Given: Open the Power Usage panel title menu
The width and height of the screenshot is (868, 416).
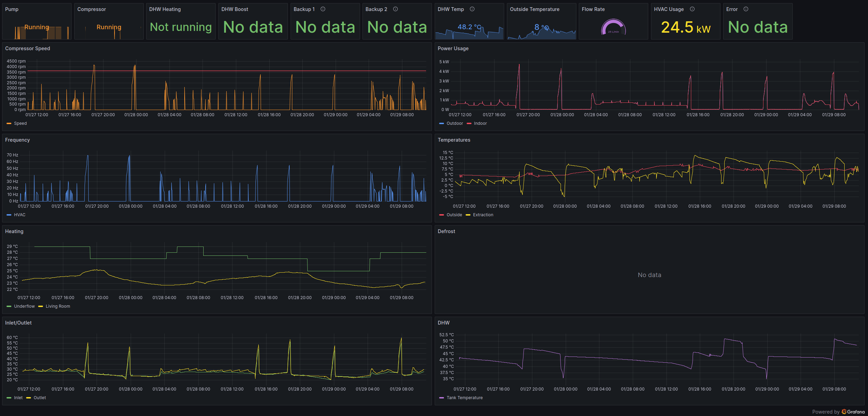Looking at the screenshot, I should point(453,48).
